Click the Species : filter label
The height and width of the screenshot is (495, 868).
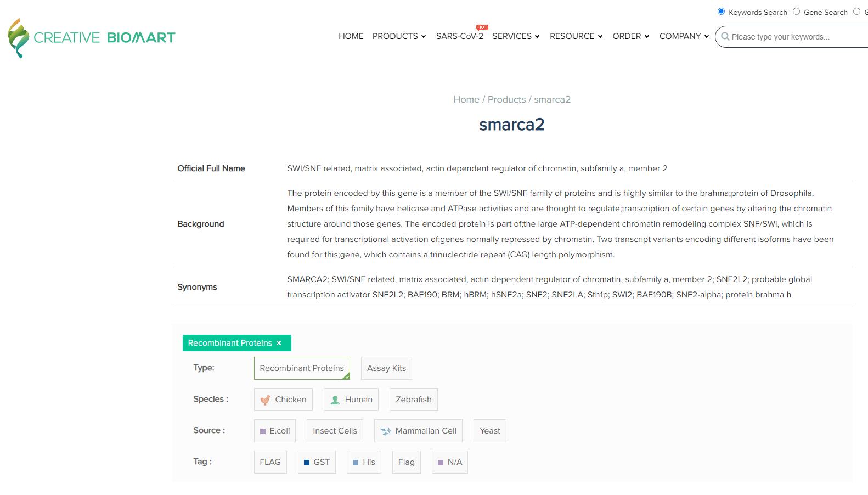pyautogui.click(x=211, y=399)
